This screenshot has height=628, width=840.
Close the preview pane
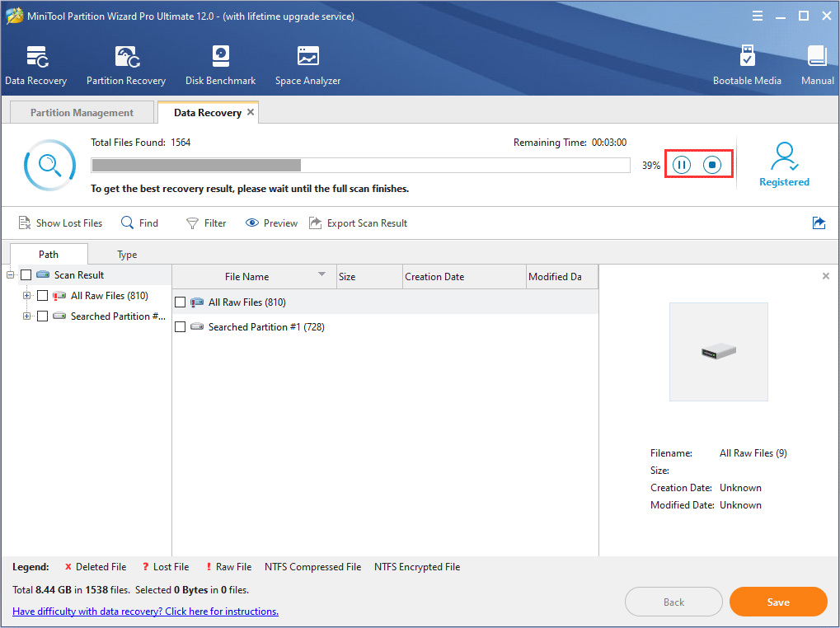825,276
